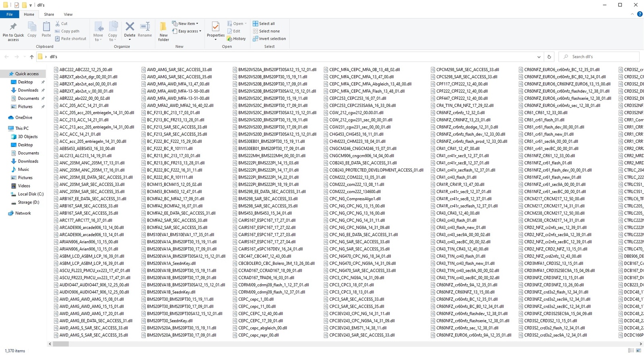This screenshot has width=644, height=355.
Task: Select file CEPC_MFA_CEPC_MFA_0B_13_48_02.dll
Action: (x=361, y=70)
